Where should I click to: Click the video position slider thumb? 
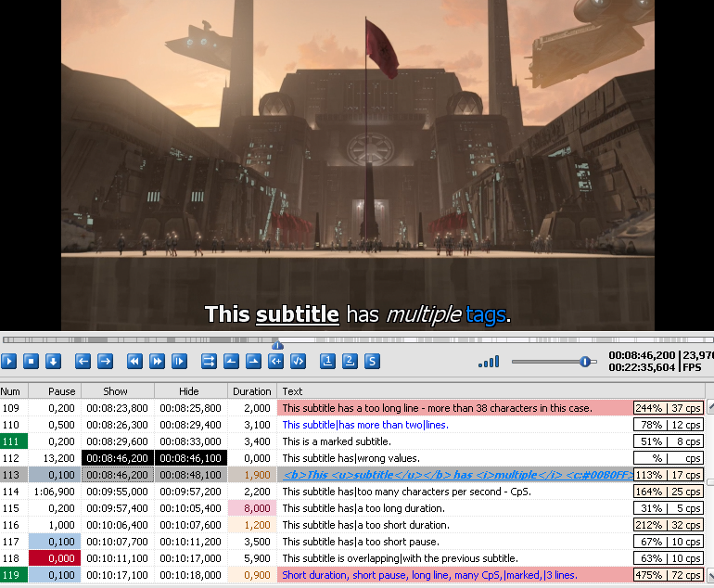278,345
